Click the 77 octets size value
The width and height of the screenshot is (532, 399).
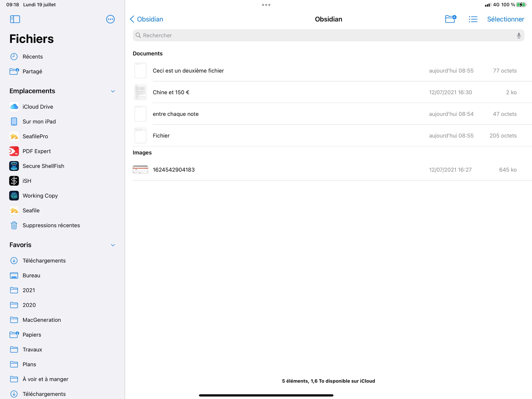pyautogui.click(x=505, y=70)
